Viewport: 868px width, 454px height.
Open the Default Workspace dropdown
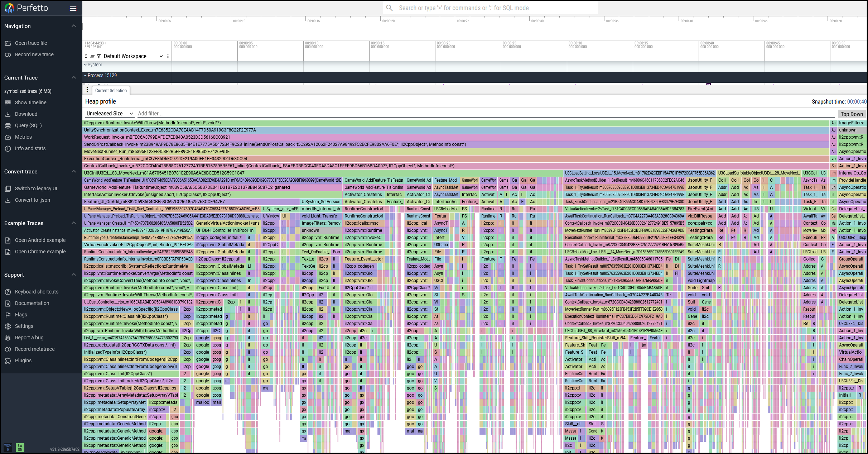point(133,56)
